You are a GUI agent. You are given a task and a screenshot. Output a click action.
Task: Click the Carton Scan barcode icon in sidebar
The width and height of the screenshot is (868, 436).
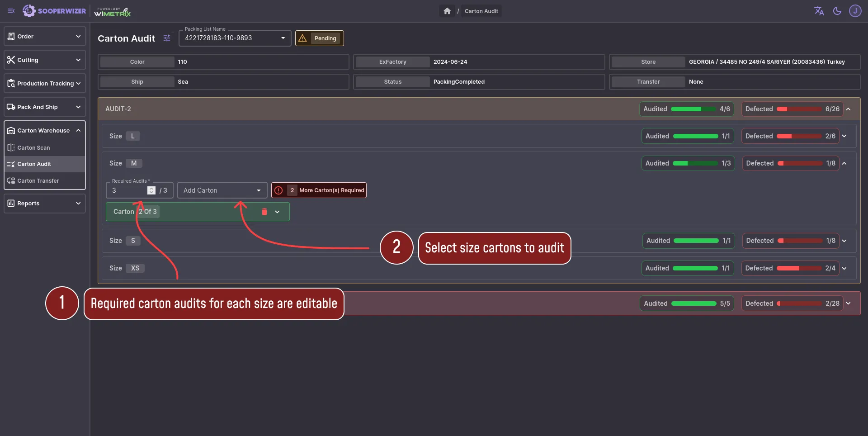(10, 147)
